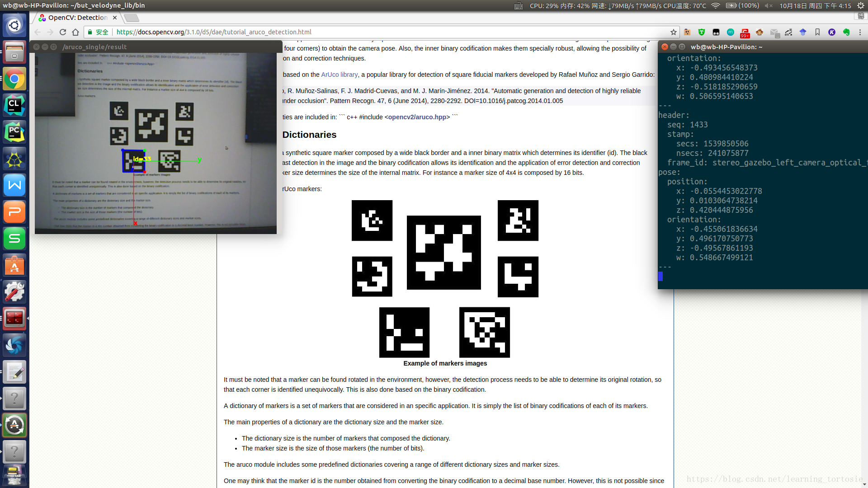
Task: Open the Tampermonkey-style monkey extension
Action: pos(759,32)
